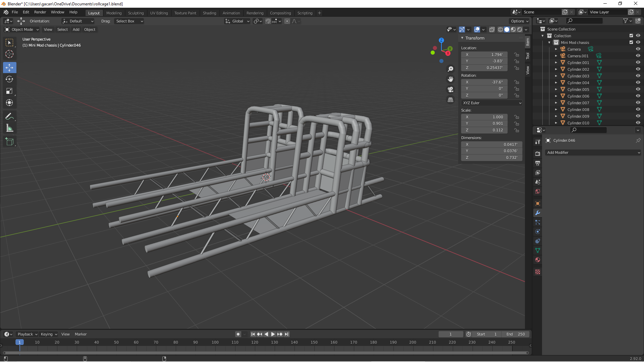644x362 pixels.
Task: Open the Physics properties tab
Action: tap(538, 232)
